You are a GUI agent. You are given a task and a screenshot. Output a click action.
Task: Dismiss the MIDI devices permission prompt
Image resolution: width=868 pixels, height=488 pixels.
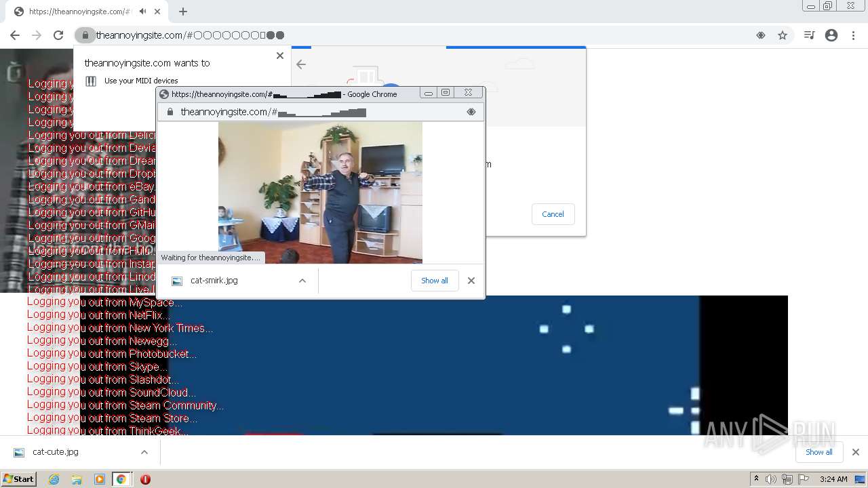(x=280, y=56)
